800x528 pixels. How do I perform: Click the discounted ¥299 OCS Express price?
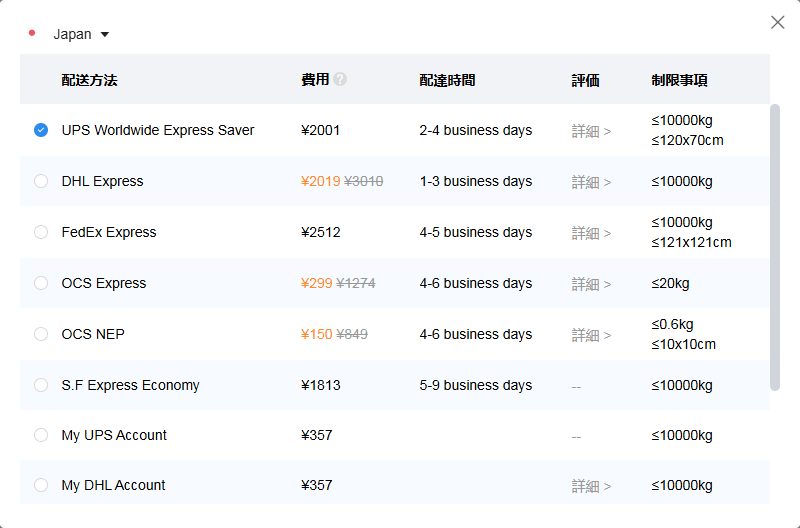point(316,283)
